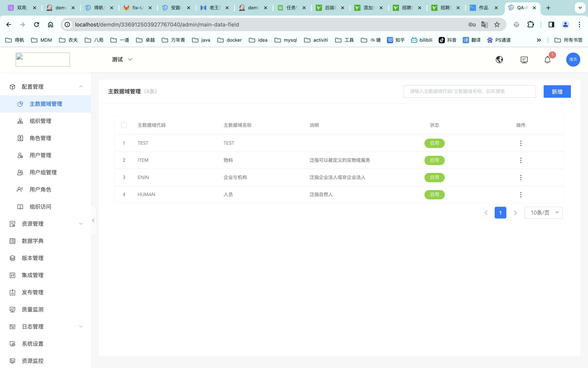Toggle browser side panel icon
588x368 pixels.
click(x=551, y=25)
